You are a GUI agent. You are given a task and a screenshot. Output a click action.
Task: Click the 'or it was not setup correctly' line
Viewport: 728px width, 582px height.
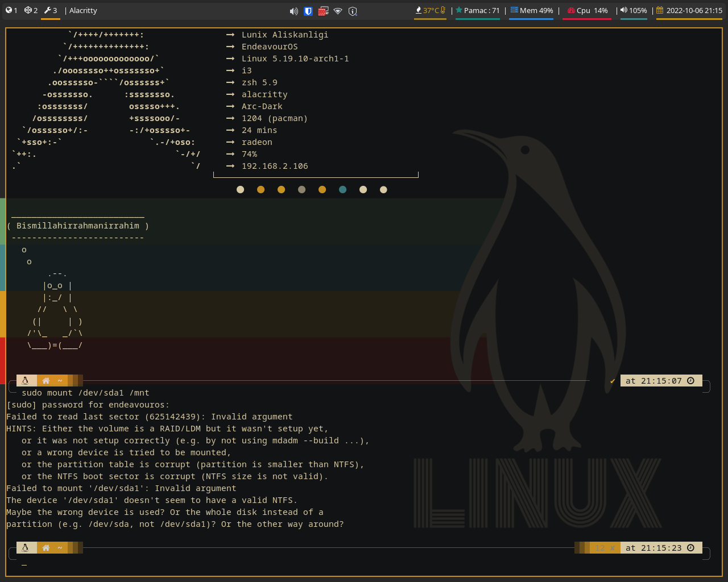pos(196,440)
